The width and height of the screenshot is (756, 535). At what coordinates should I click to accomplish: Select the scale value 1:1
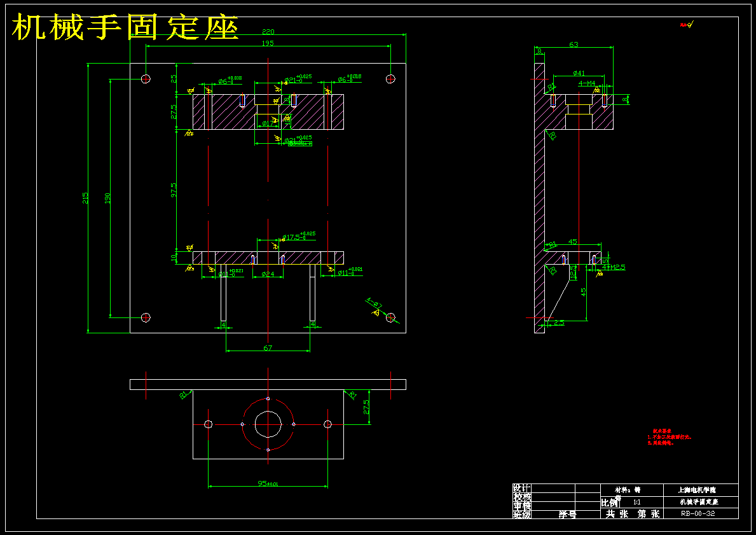point(637,502)
